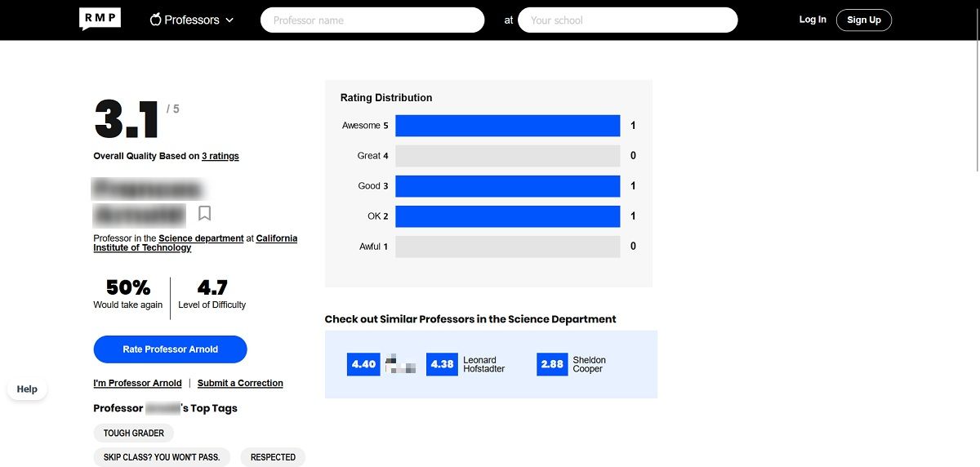Screen dimensions: 980x467
Task: Click the Your school input field
Action: tap(628, 20)
